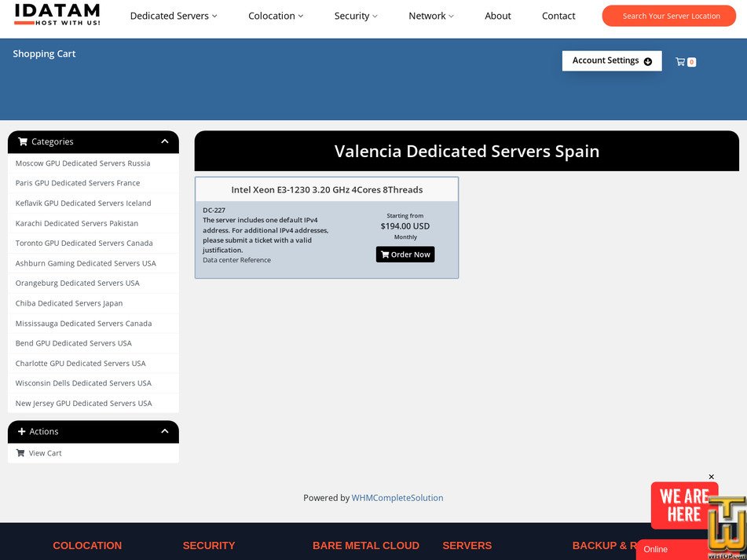
Task: Open the Network menu
Action: click(430, 16)
